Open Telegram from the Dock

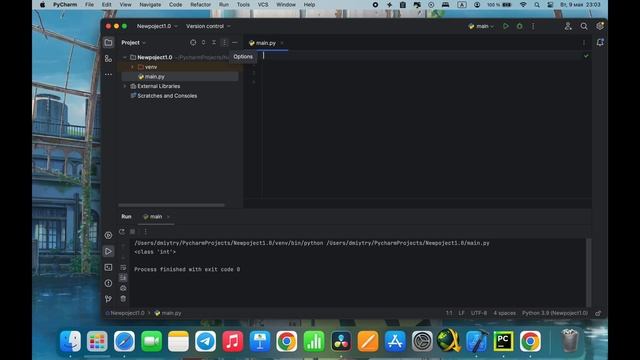205,341
